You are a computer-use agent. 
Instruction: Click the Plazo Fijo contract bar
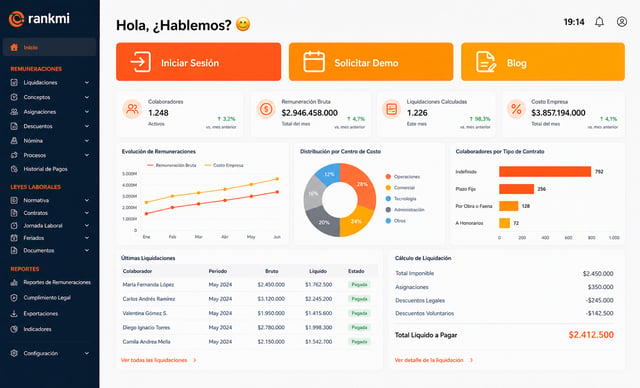point(516,189)
